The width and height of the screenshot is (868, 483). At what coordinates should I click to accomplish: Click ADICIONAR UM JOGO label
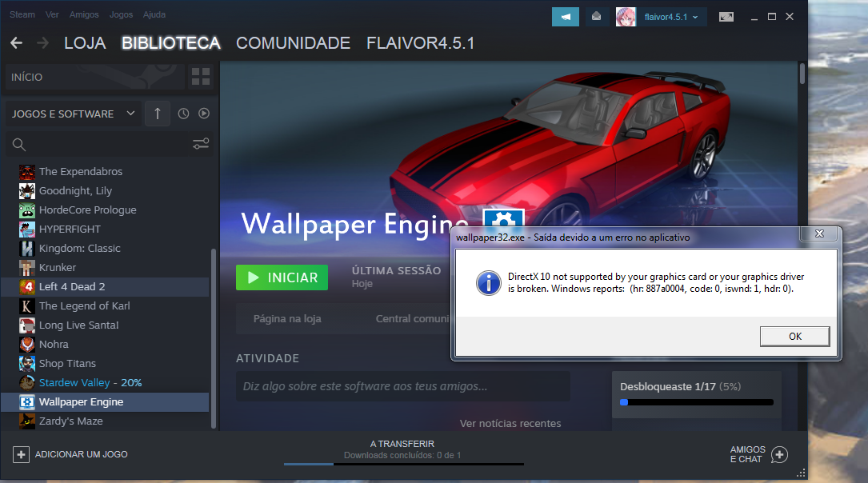coord(82,454)
